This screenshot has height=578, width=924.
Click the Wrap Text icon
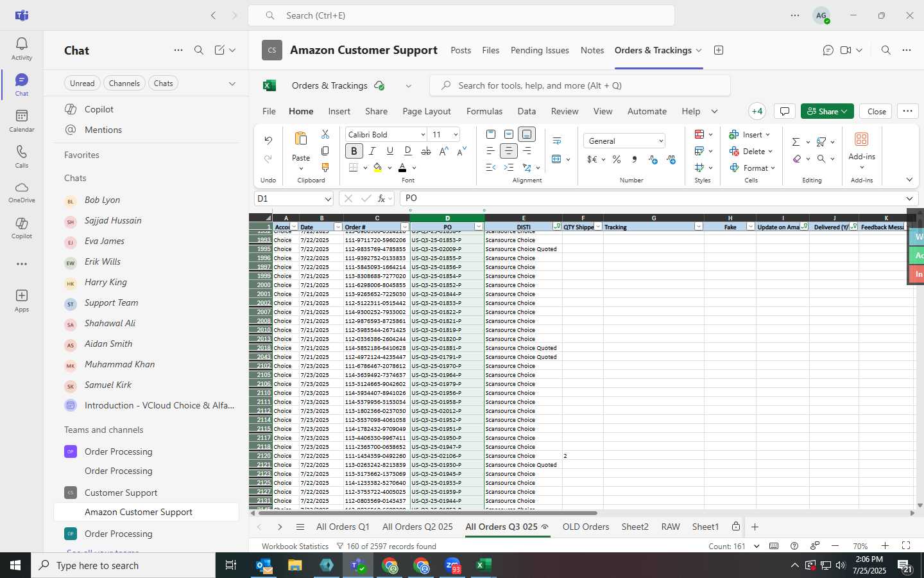point(557,141)
